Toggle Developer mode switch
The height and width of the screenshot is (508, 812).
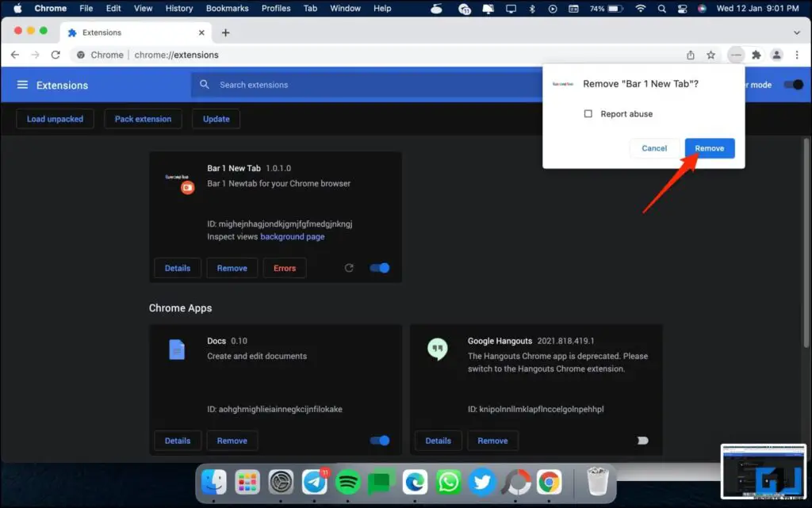pos(793,85)
